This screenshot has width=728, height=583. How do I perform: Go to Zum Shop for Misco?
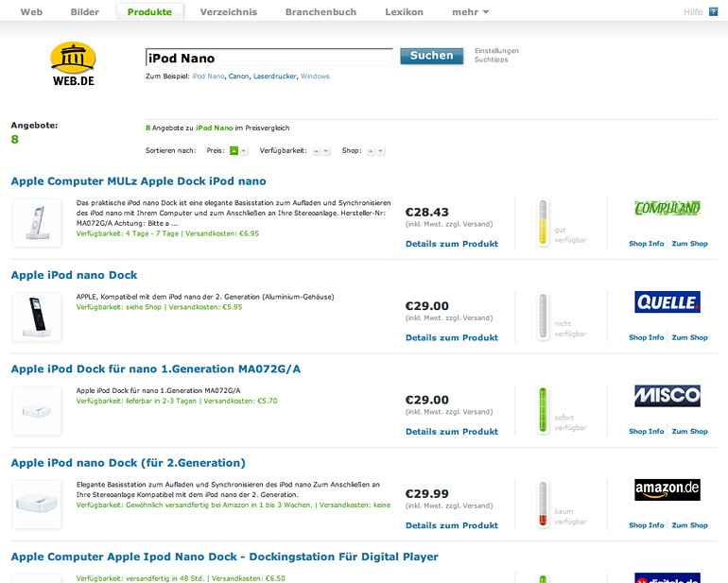[689, 431]
